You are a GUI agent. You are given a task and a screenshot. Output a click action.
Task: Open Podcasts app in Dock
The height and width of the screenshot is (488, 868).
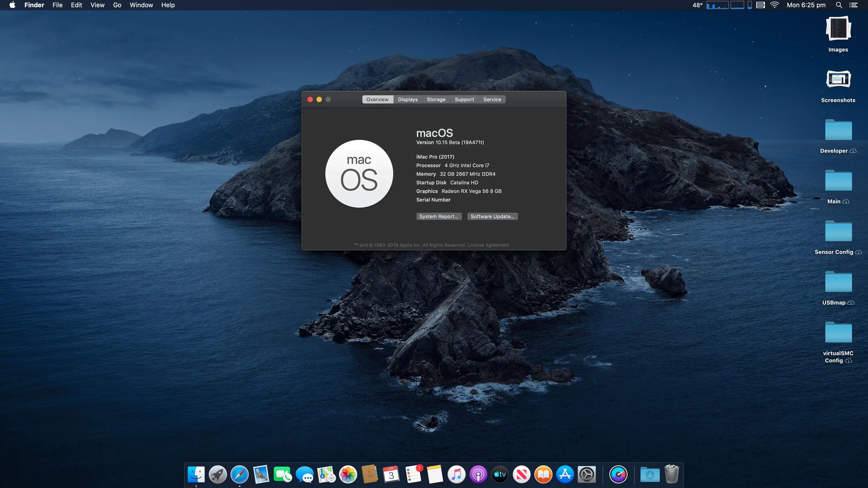(478, 474)
